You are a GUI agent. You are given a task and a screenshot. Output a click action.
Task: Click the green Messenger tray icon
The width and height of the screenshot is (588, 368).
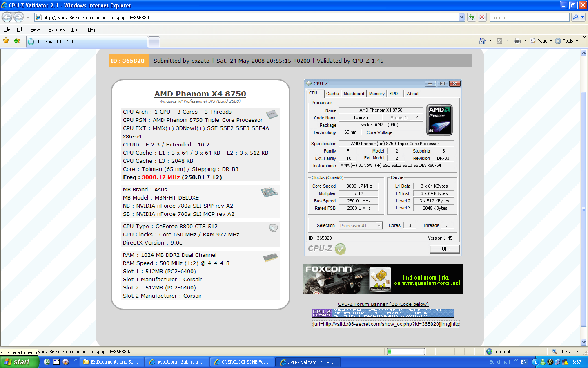coord(543,362)
